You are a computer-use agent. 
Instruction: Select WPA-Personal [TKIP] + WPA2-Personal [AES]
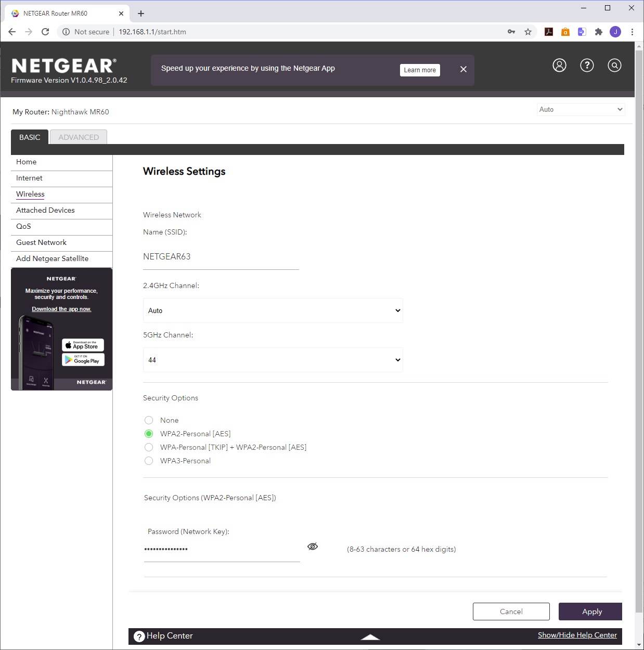[149, 447]
